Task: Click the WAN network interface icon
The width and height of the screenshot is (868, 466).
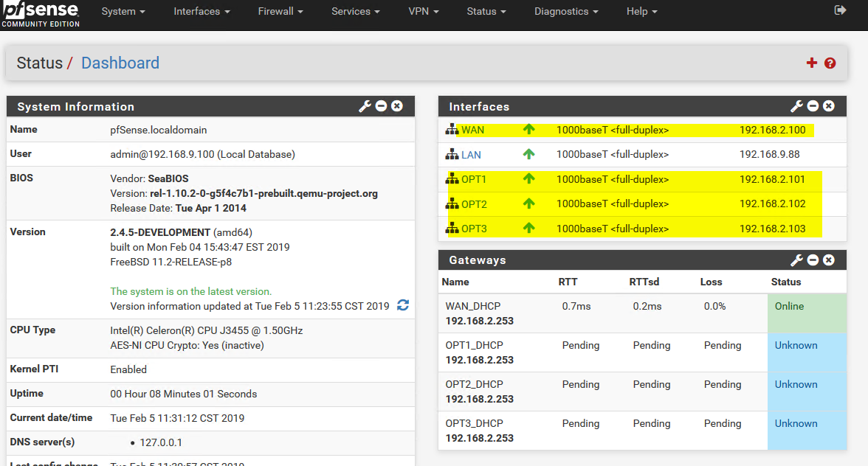Action: pyautogui.click(x=452, y=129)
